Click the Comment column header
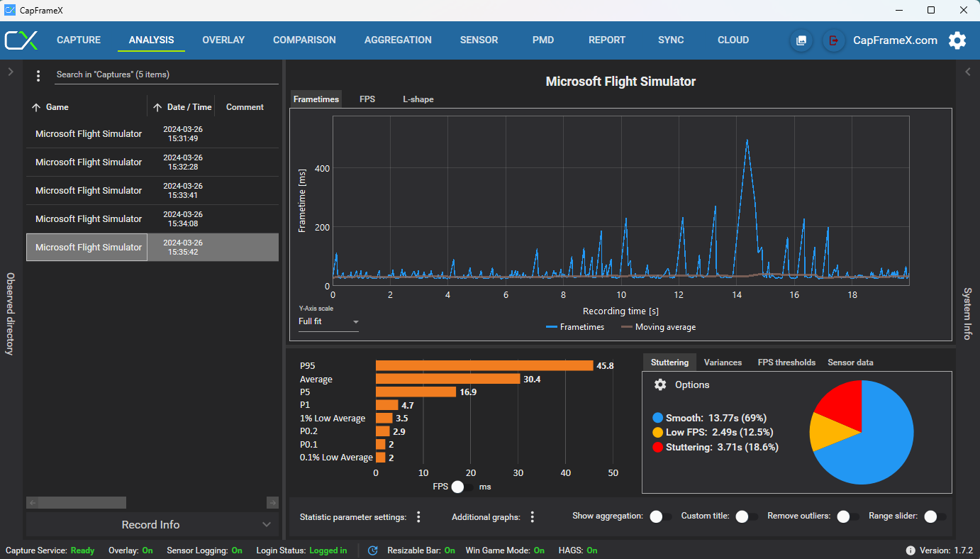This screenshot has height=559, width=980. (x=245, y=107)
